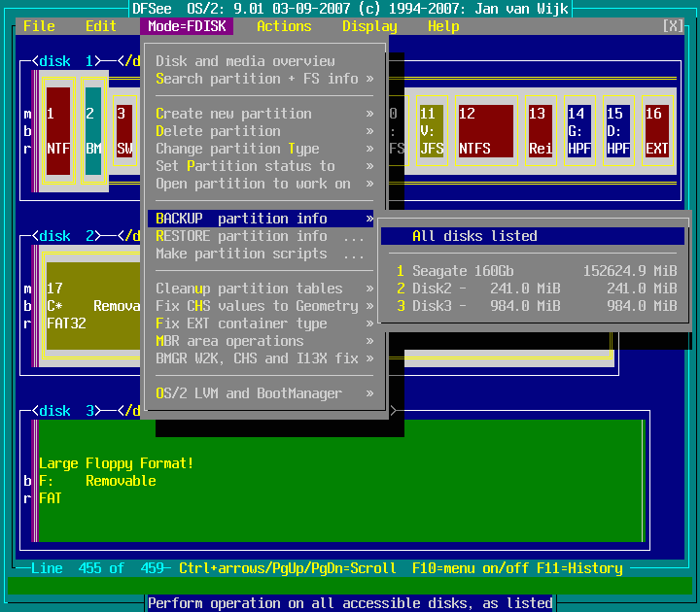Select partition 16 EXT block
Image resolution: width=700 pixels, height=612 pixels.
tap(657, 131)
